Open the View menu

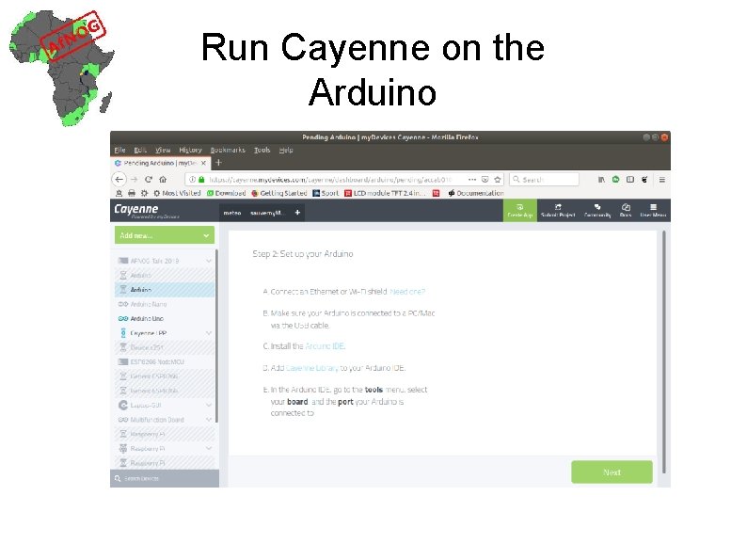(x=163, y=150)
